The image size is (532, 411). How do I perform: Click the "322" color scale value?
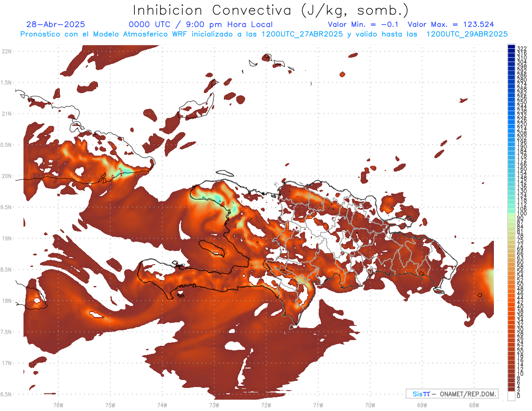point(522,48)
